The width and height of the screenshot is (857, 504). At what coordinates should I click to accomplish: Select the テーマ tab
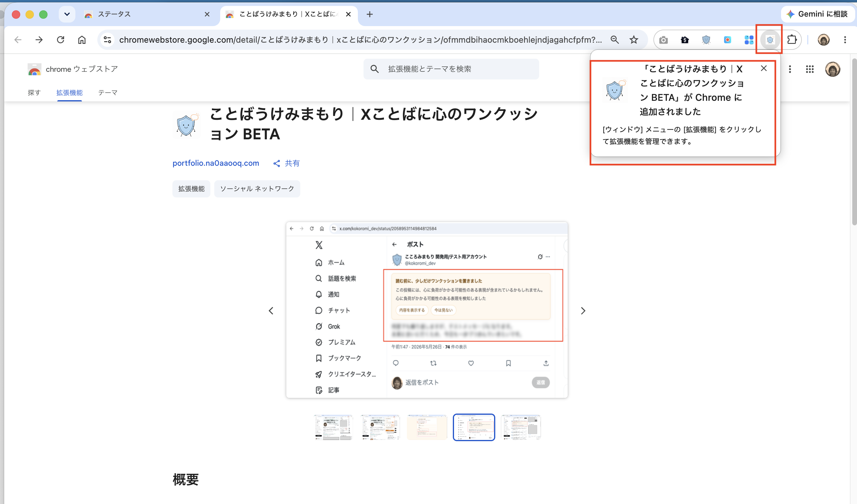(108, 92)
